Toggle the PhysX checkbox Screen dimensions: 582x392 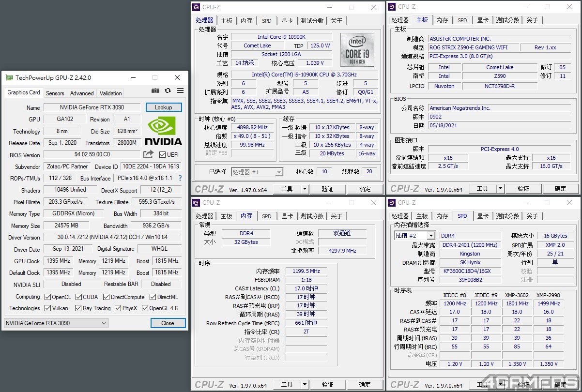(x=118, y=308)
